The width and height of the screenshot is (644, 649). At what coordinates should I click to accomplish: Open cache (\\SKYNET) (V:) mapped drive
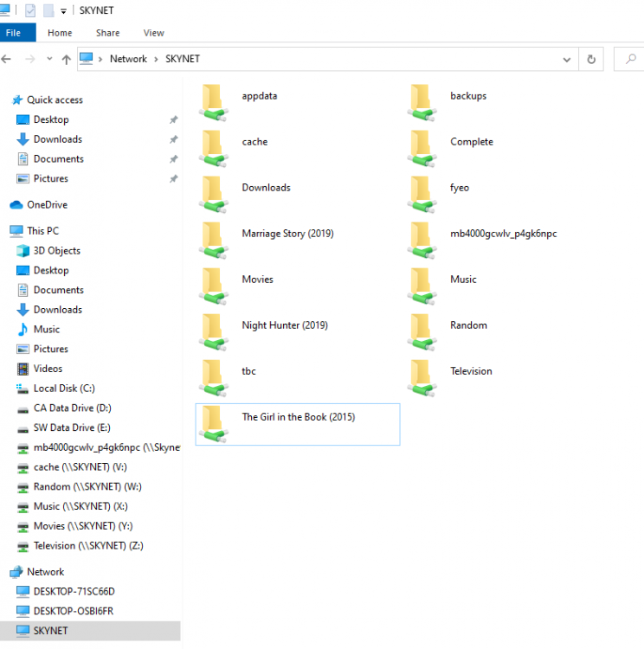[80, 467]
